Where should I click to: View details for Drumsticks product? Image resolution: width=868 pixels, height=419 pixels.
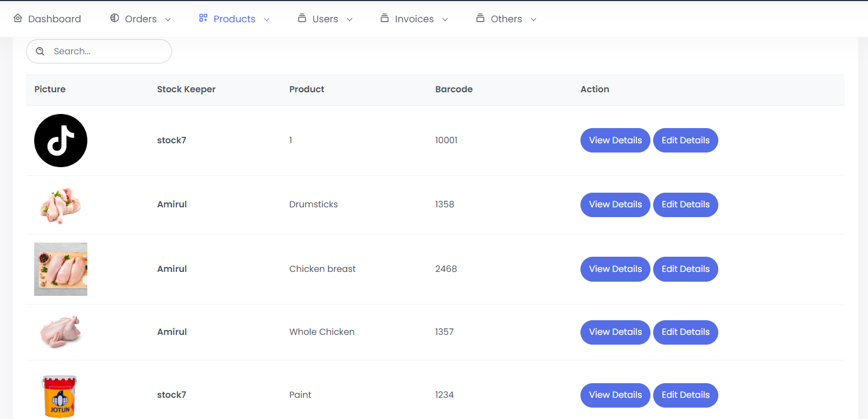[615, 205]
